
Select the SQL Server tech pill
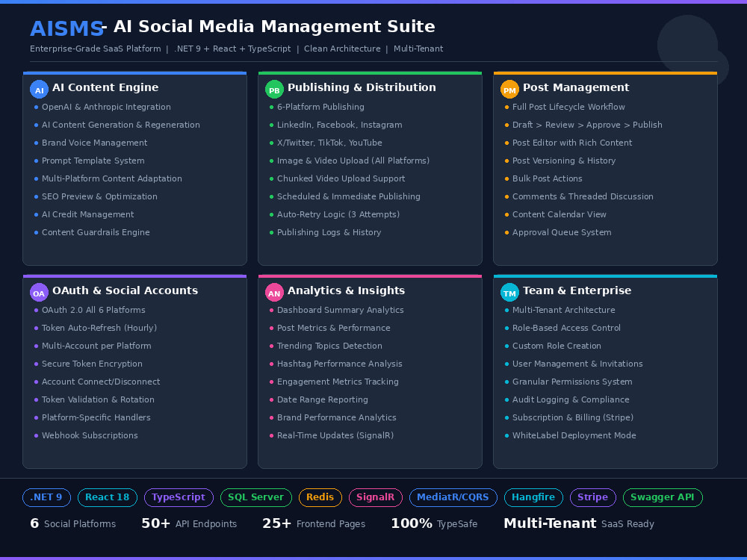coord(256,497)
